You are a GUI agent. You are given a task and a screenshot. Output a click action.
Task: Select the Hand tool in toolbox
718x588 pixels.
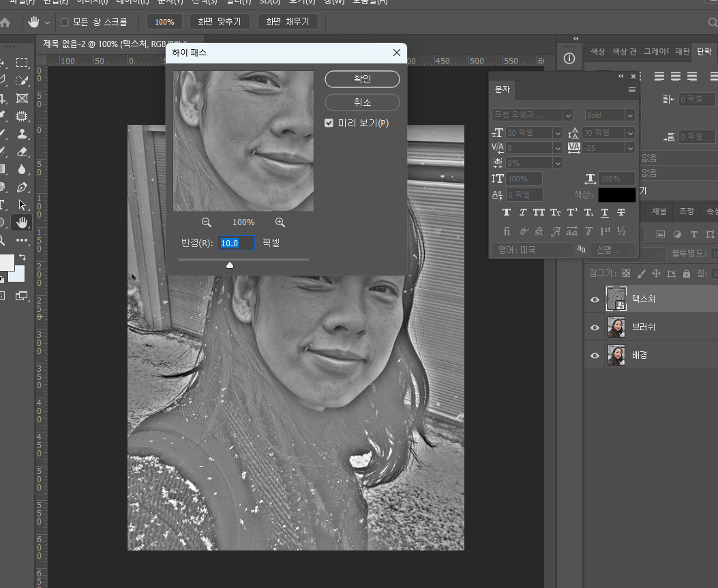(x=22, y=222)
